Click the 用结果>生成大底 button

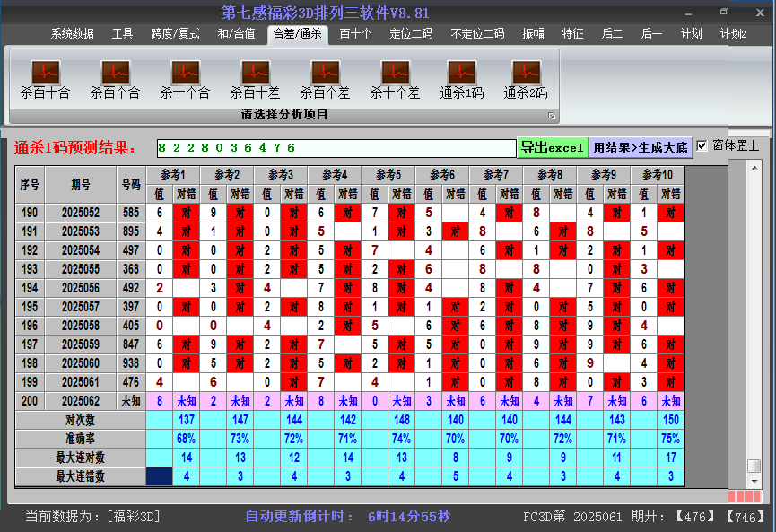(x=641, y=147)
